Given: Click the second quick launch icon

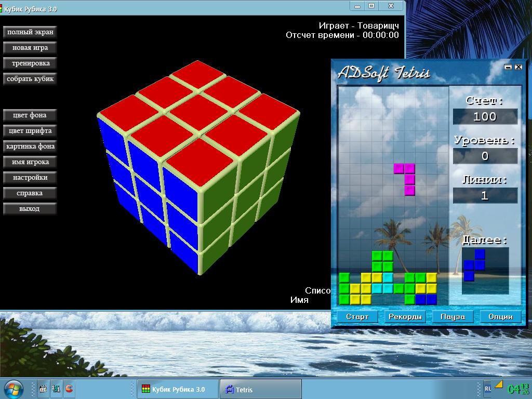Looking at the screenshot, I should click(56, 389).
